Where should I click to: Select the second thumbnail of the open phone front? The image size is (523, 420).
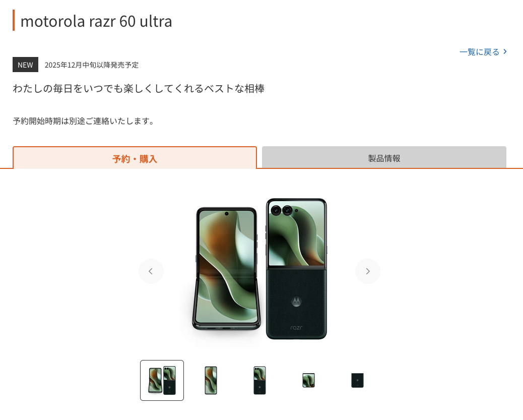coord(211,380)
